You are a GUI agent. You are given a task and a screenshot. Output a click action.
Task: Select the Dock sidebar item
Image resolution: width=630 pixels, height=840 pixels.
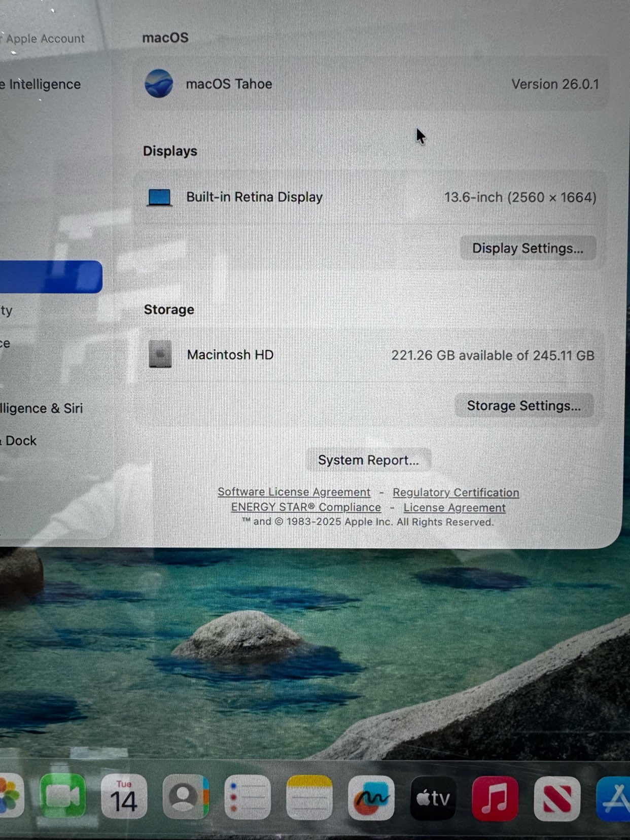pos(19,440)
